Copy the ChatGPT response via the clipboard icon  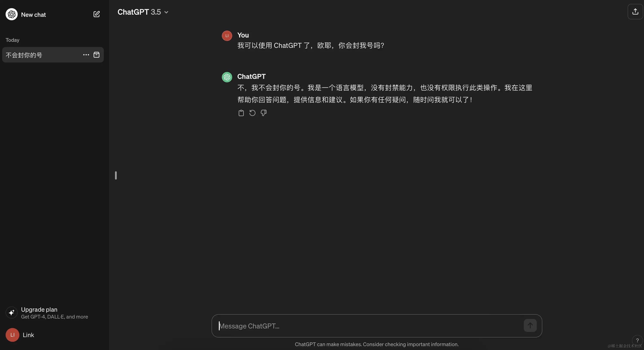click(x=241, y=113)
